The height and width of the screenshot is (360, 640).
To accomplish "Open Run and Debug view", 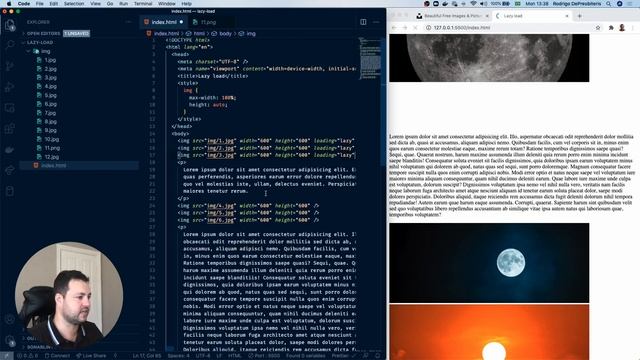I will coord(9,87).
